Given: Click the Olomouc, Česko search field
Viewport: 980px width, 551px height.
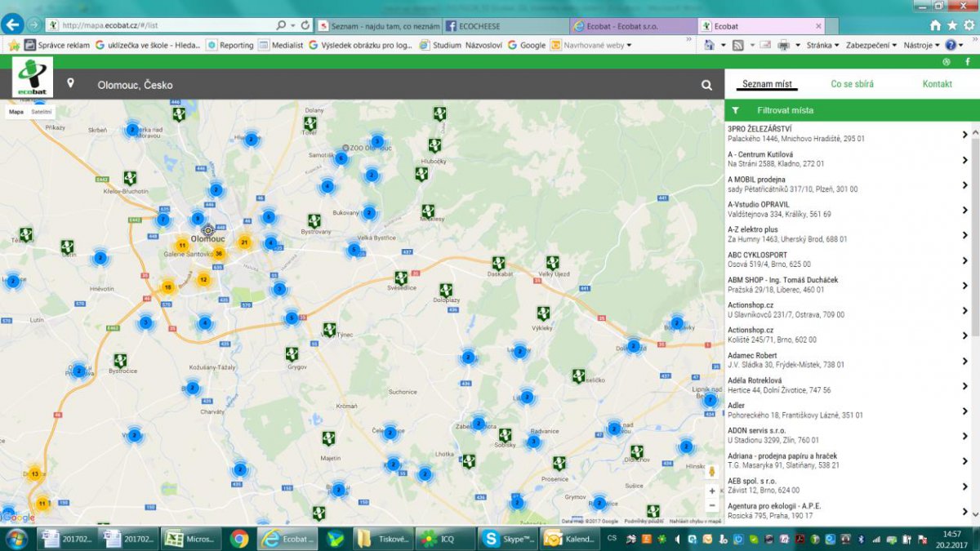Looking at the screenshot, I should point(392,85).
